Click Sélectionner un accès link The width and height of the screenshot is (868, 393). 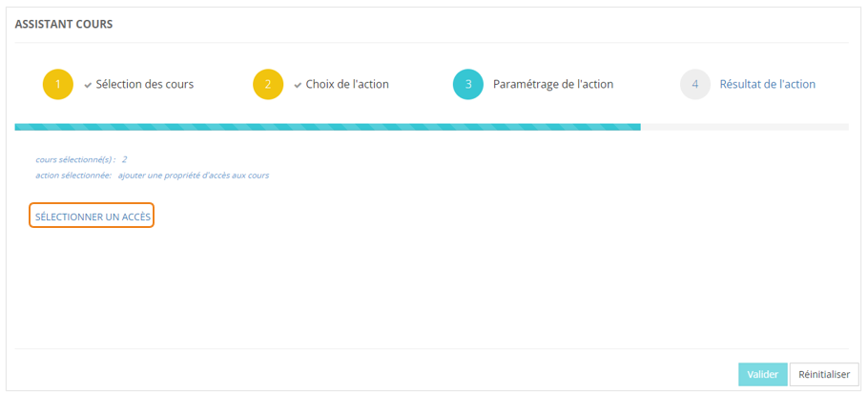point(93,217)
